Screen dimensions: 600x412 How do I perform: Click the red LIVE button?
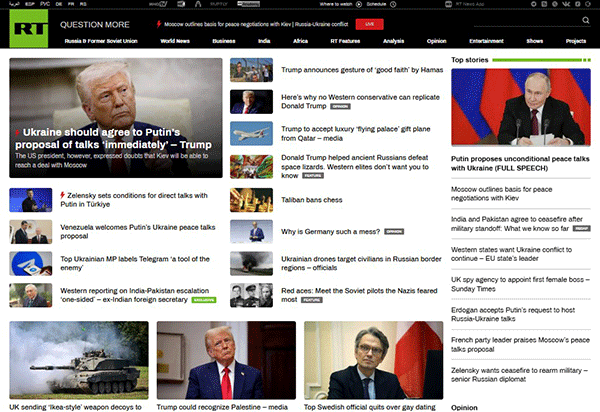[x=369, y=24]
